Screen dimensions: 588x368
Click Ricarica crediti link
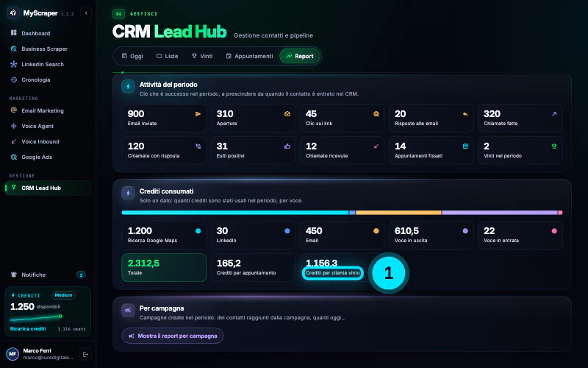tap(28, 328)
